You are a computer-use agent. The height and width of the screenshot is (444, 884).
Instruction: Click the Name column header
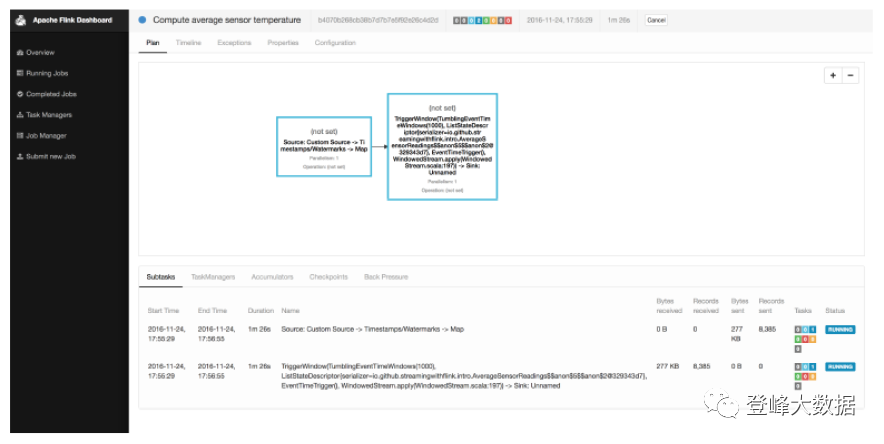pyautogui.click(x=290, y=310)
